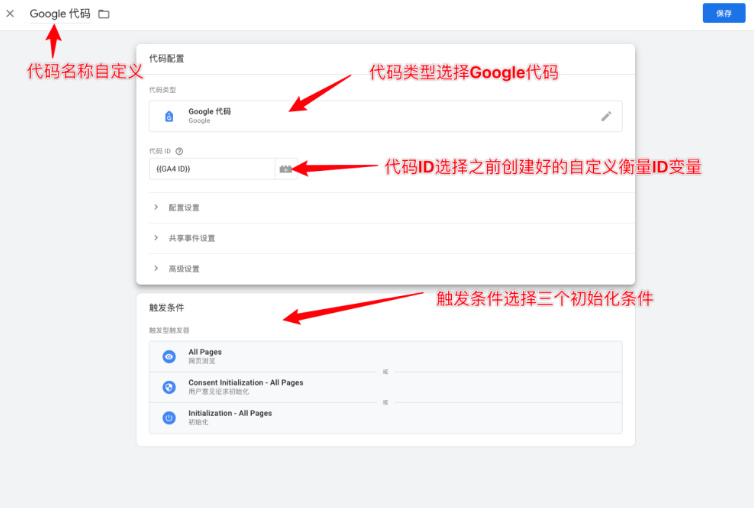Click the All Pages trigger eye icon

pyautogui.click(x=169, y=356)
